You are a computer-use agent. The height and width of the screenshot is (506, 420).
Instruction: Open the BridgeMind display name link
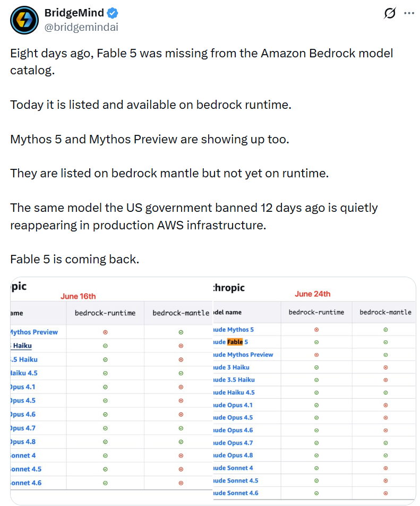point(74,13)
